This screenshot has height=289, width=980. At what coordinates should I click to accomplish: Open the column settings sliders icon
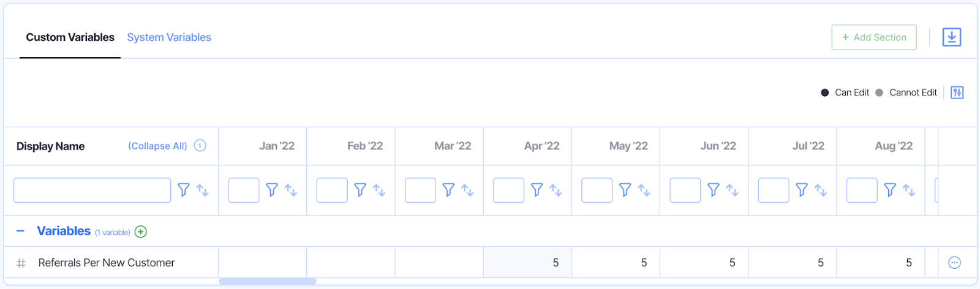pyautogui.click(x=957, y=92)
